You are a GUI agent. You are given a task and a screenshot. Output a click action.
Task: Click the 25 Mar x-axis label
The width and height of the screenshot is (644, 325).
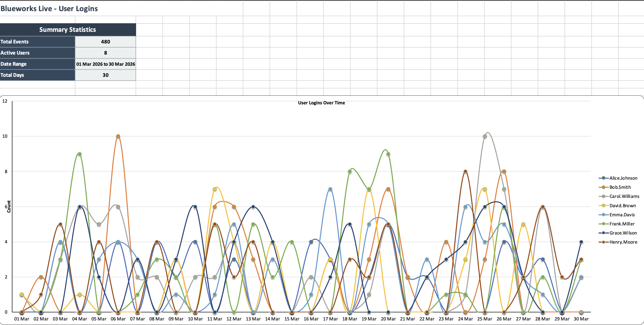coord(485,319)
